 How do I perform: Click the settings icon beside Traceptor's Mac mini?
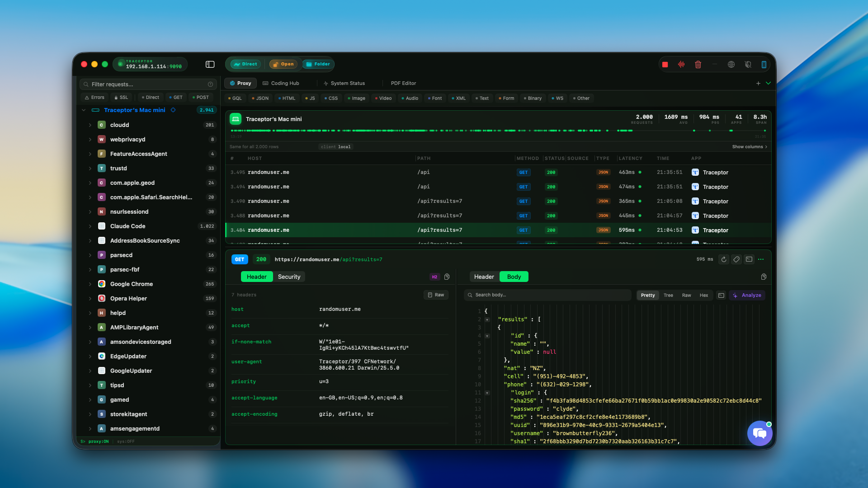[x=173, y=110]
